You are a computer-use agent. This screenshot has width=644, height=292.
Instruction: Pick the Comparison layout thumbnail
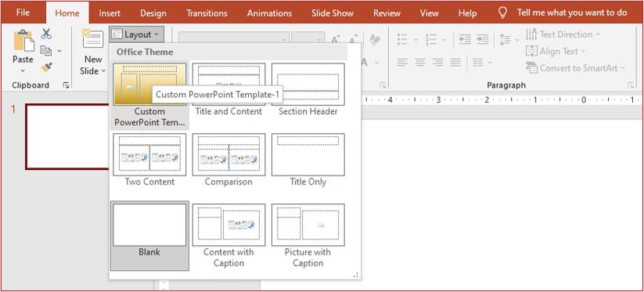click(x=228, y=160)
